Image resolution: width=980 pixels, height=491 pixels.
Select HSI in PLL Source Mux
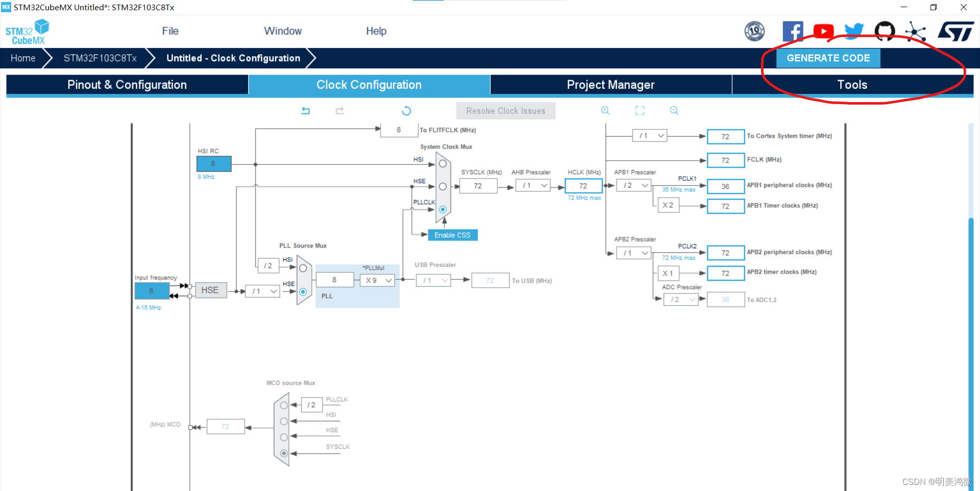pyautogui.click(x=303, y=268)
